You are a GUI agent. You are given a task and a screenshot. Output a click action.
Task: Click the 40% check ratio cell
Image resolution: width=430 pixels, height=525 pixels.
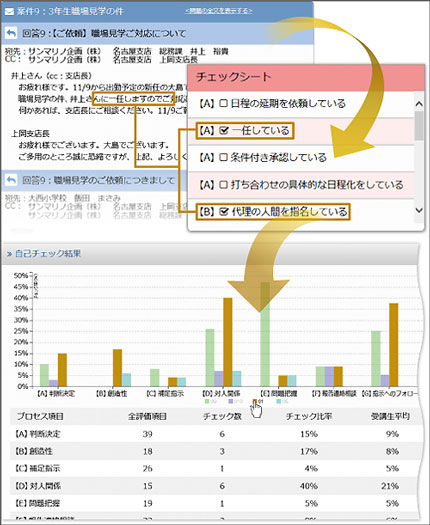pyautogui.click(x=309, y=486)
